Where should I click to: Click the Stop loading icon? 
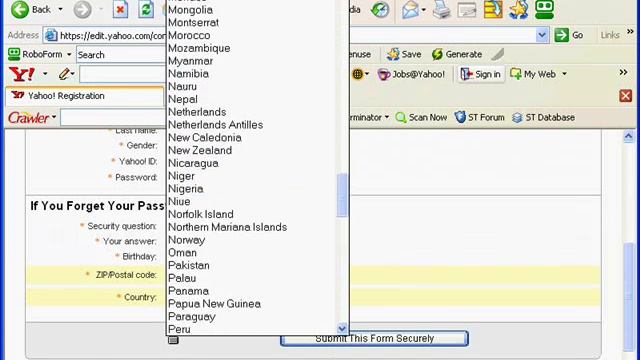[120, 9]
